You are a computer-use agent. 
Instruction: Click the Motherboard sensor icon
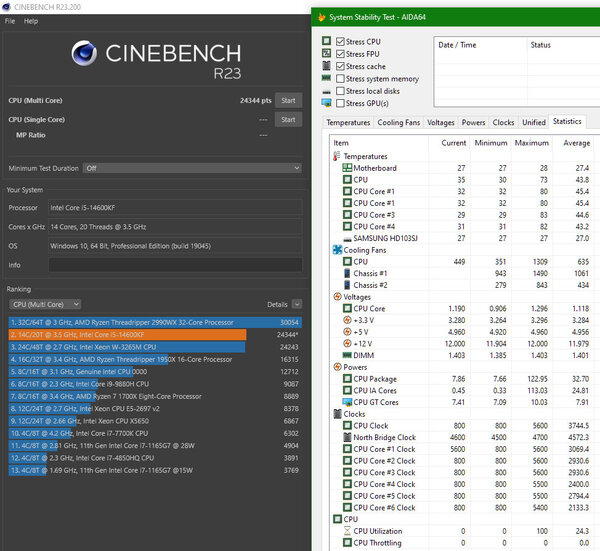[x=346, y=168]
